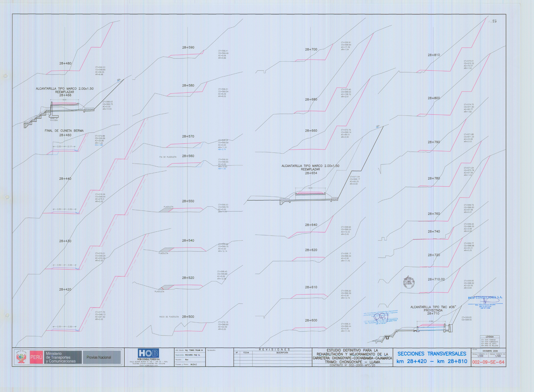Click the FECHA column header
Viewport: 534px width, 392px height.
coord(246,353)
